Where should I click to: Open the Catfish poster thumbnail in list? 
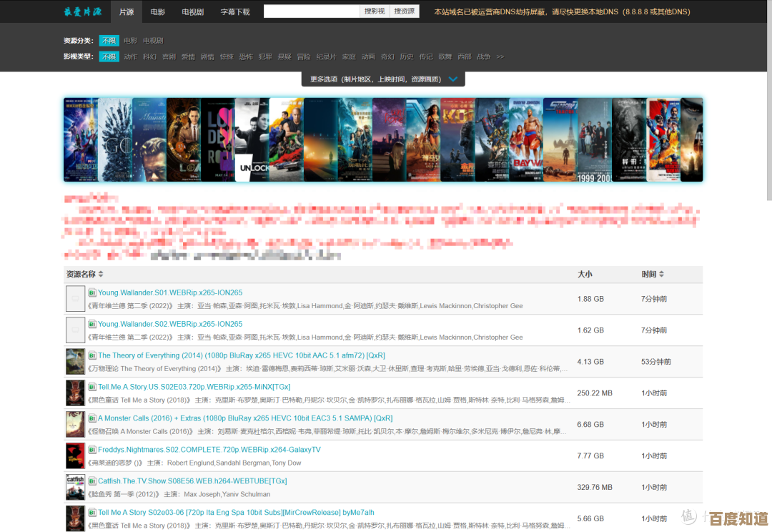[x=75, y=488]
